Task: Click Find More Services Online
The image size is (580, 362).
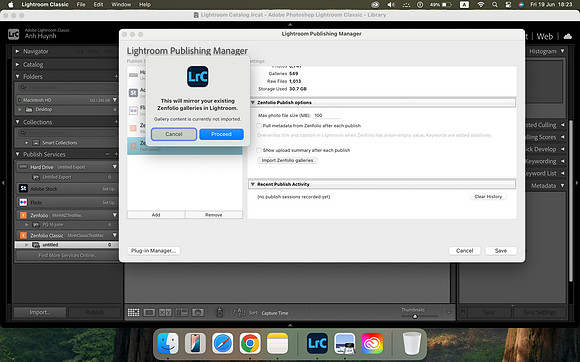Action: pyautogui.click(x=67, y=255)
